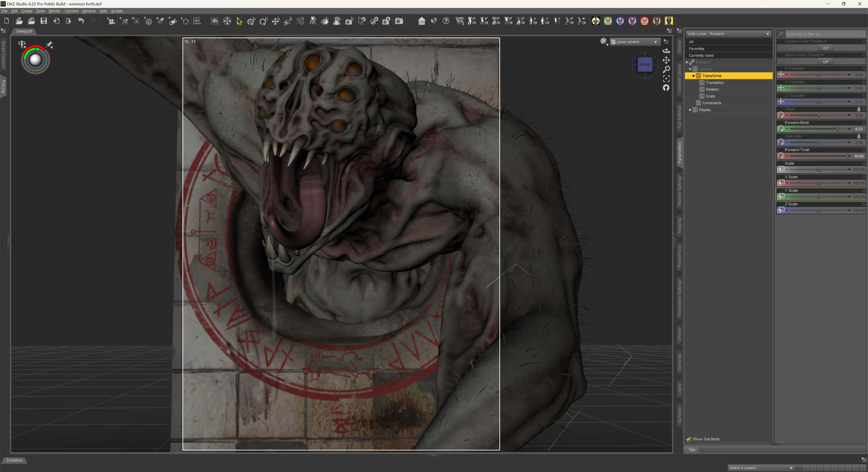Collapse the General tree group
The width and height of the screenshot is (868, 472).
point(690,69)
